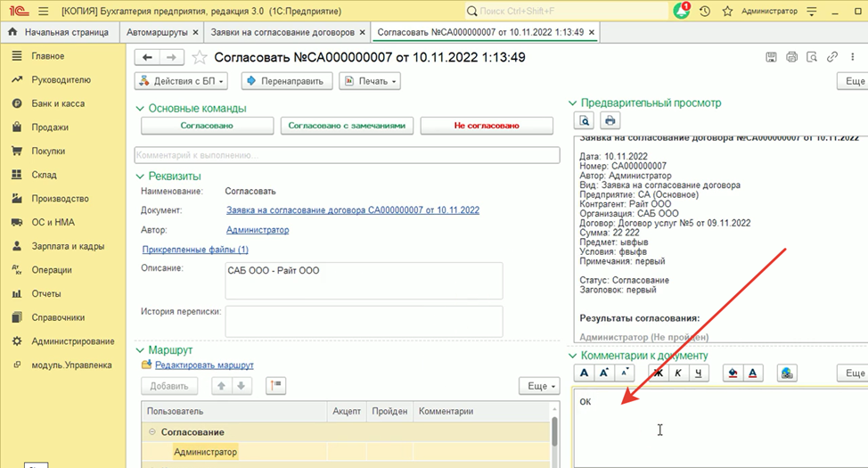Click the save diskette icon
Viewport: 868px width, 468px height.
tap(771, 57)
